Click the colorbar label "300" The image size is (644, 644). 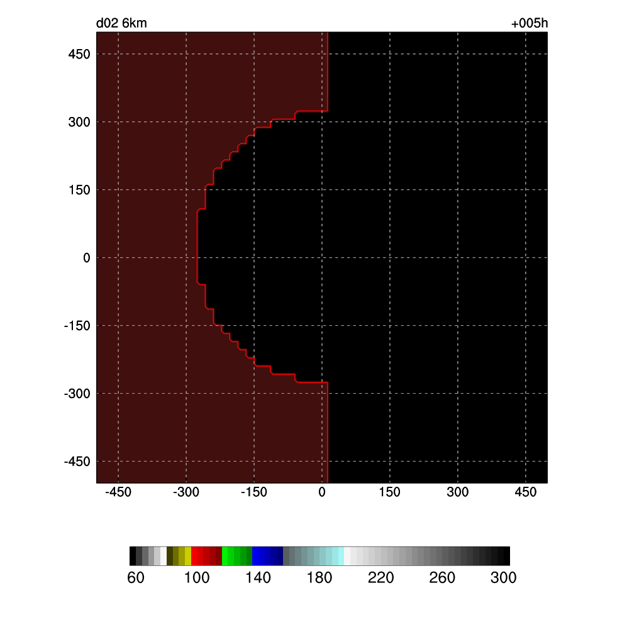pyautogui.click(x=503, y=578)
